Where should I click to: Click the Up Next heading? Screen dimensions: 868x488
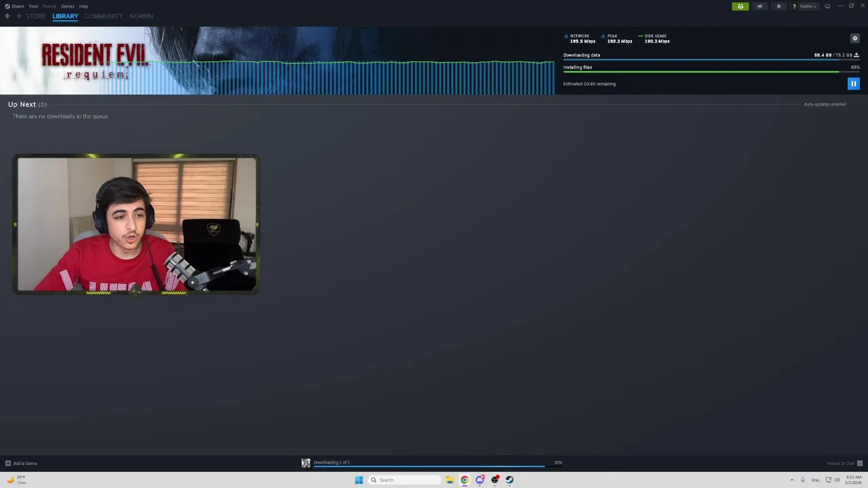point(22,104)
